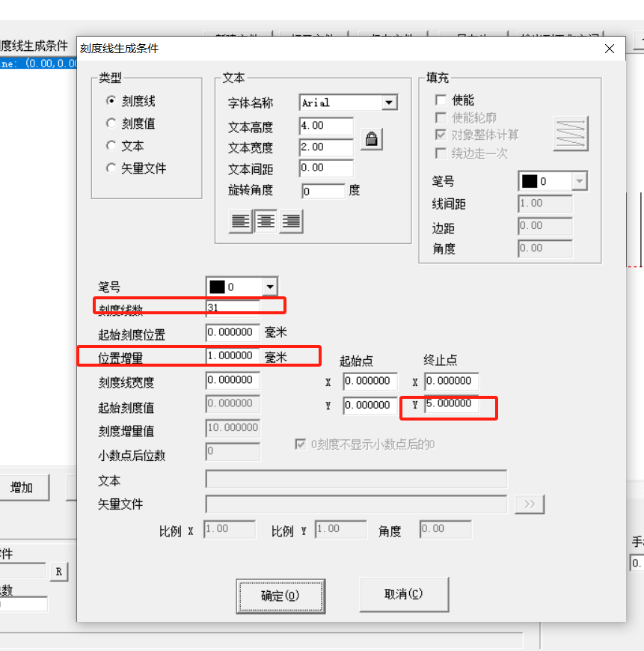The height and width of the screenshot is (651, 644).
Task: Click the 文本 content text field
Action: 357,479
